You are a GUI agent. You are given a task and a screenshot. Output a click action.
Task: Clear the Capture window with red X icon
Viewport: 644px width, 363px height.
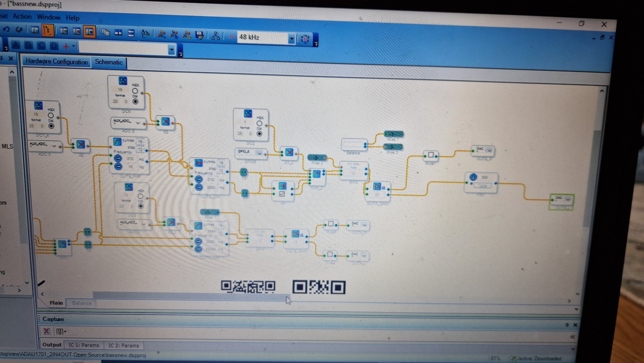pos(47,331)
